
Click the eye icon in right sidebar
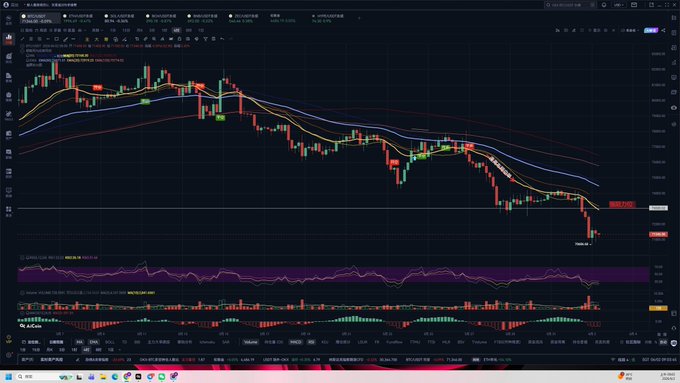pyautogui.click(x=673, y=108)
